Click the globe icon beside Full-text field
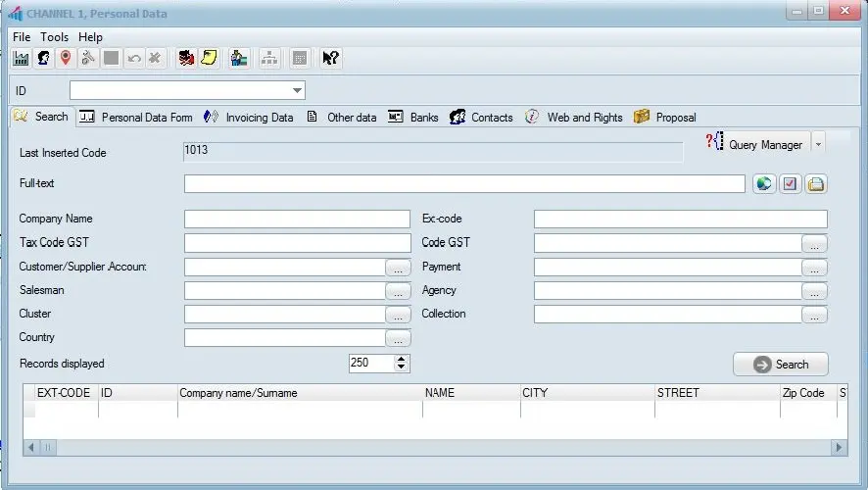Screen dimensions: 868x490 pos(764,183)
